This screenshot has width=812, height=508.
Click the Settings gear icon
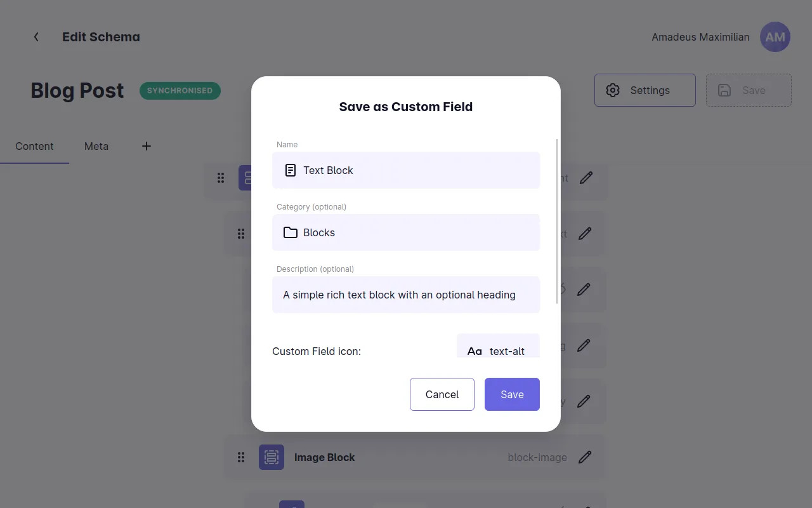pos(613,90)
